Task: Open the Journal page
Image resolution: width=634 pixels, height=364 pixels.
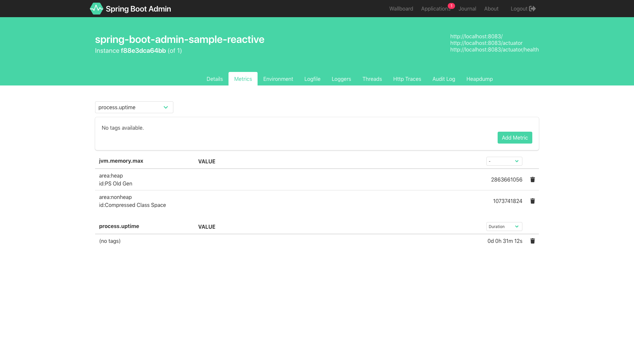Action: point(467,9)
